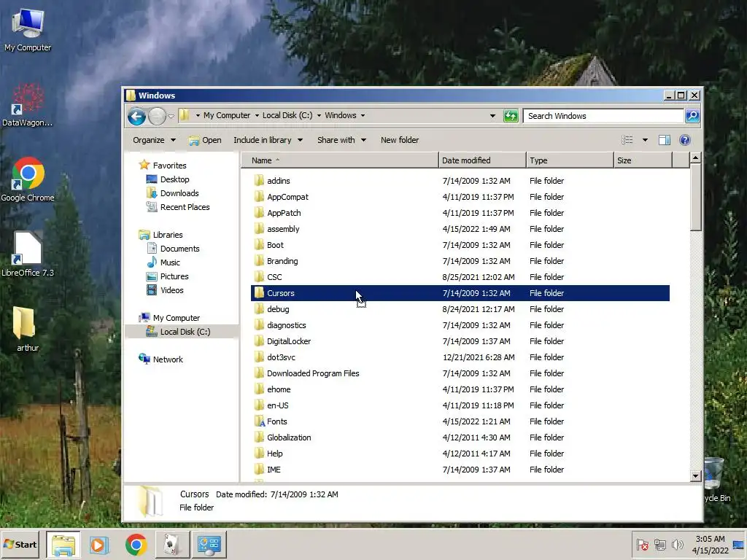Click New folder in the toolbar
Image resolution: width=747 pixels, height=560 pixels.
[400, 140]
